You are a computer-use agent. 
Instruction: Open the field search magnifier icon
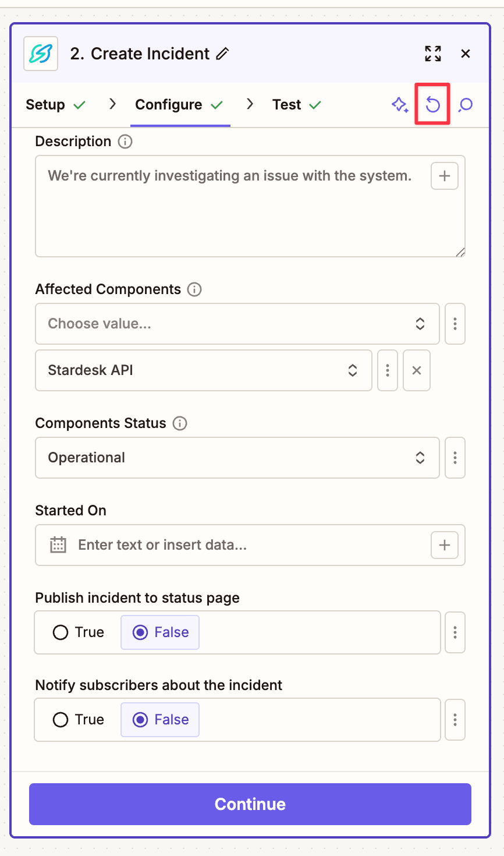464,104
